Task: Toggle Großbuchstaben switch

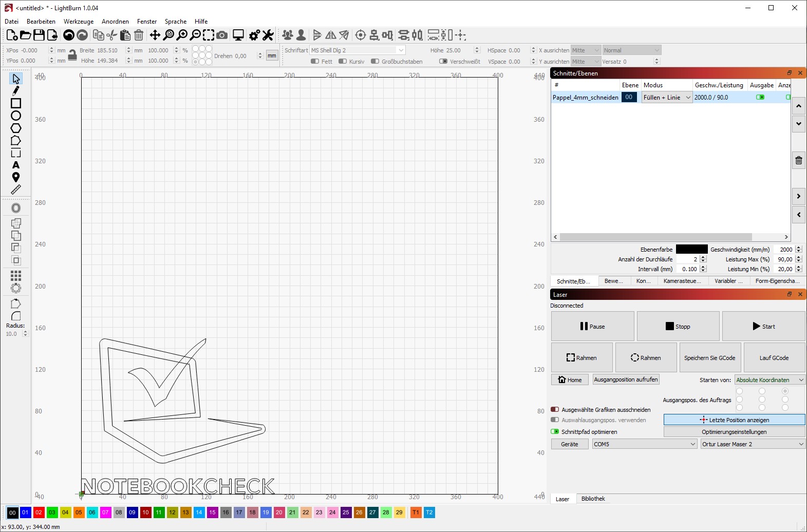Action: pyautogui.click(x=375, y=62)
